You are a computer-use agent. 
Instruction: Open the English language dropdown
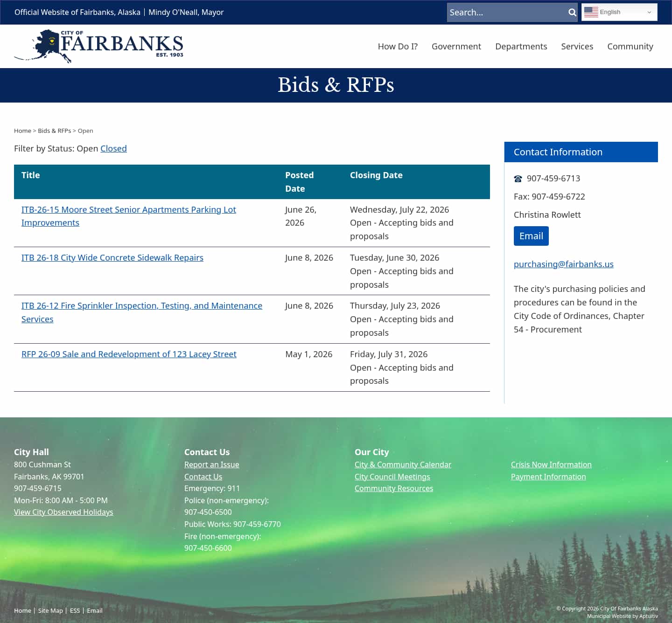tap(619, 12)
